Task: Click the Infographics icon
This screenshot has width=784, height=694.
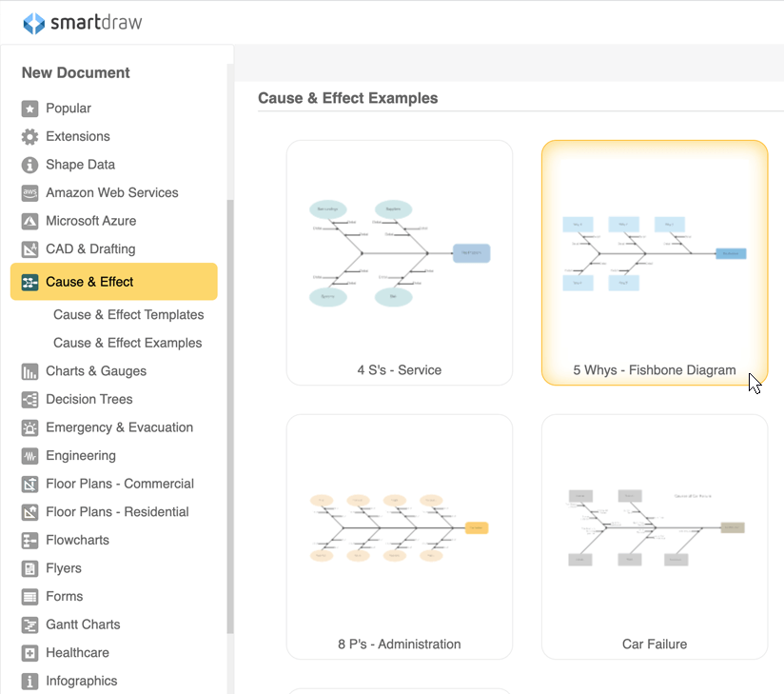Action: coord(30,681)
